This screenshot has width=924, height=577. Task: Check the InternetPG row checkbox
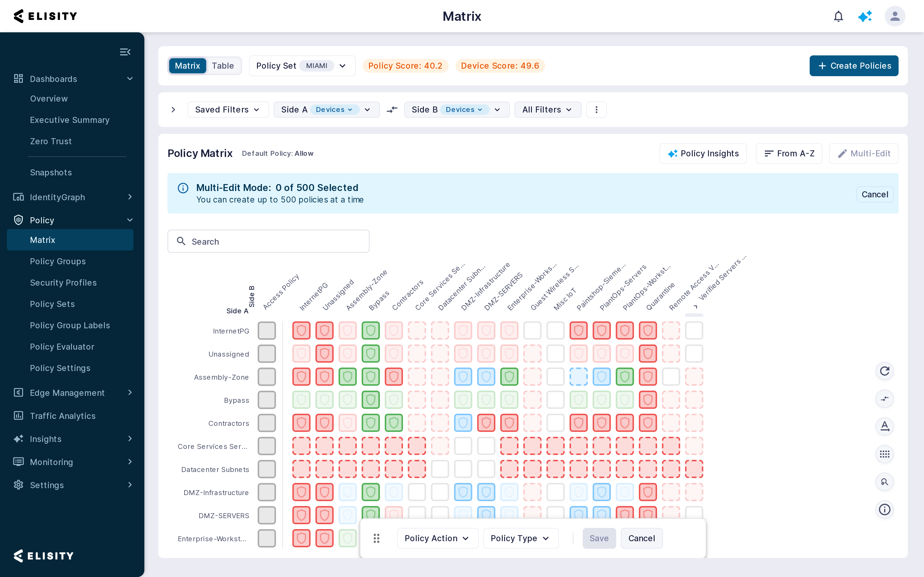[x=267, y=331]
